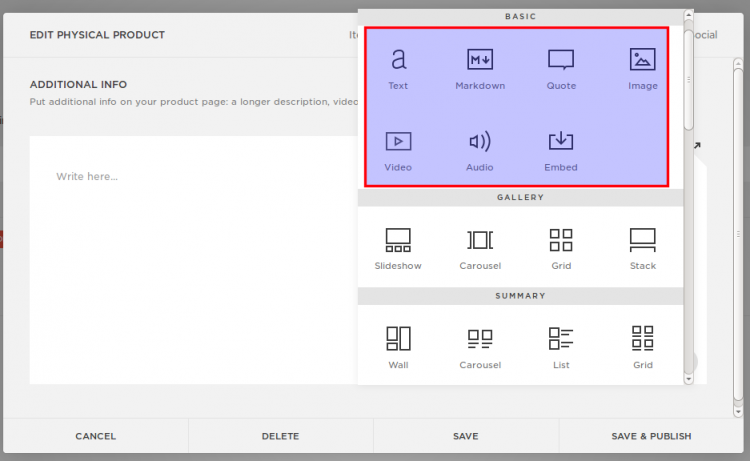This screenshot has height=461, width=750.
Task: Add a Video block
Action: click(x=398, y=151)
